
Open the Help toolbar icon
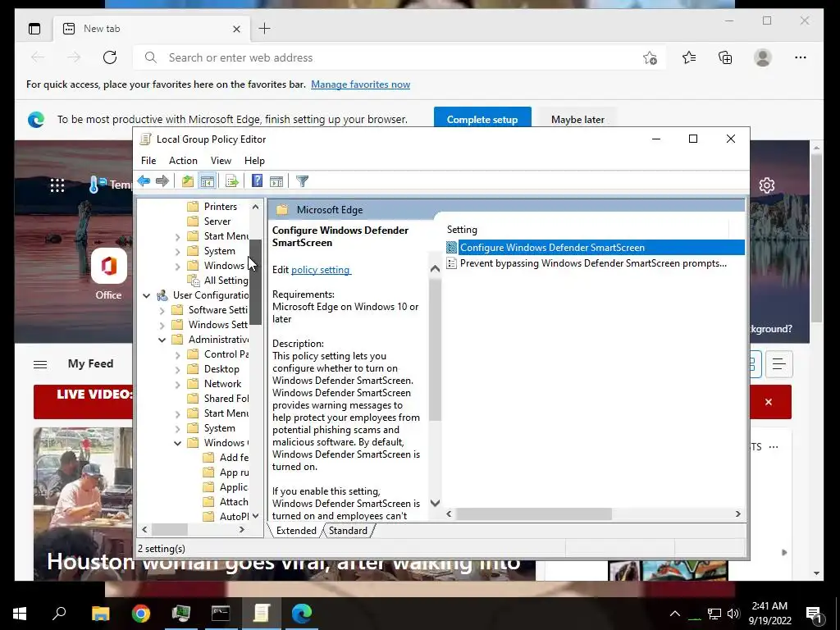tap(257, 181)
